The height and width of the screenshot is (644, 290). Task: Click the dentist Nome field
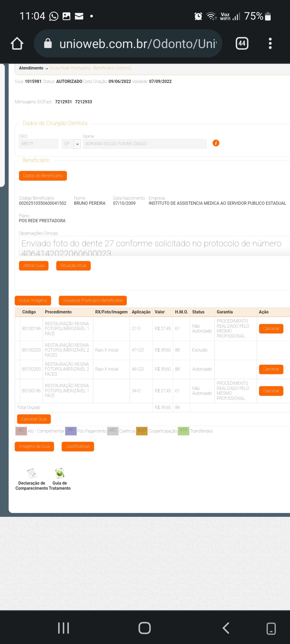pyautogui.click(x=145, y=144)
